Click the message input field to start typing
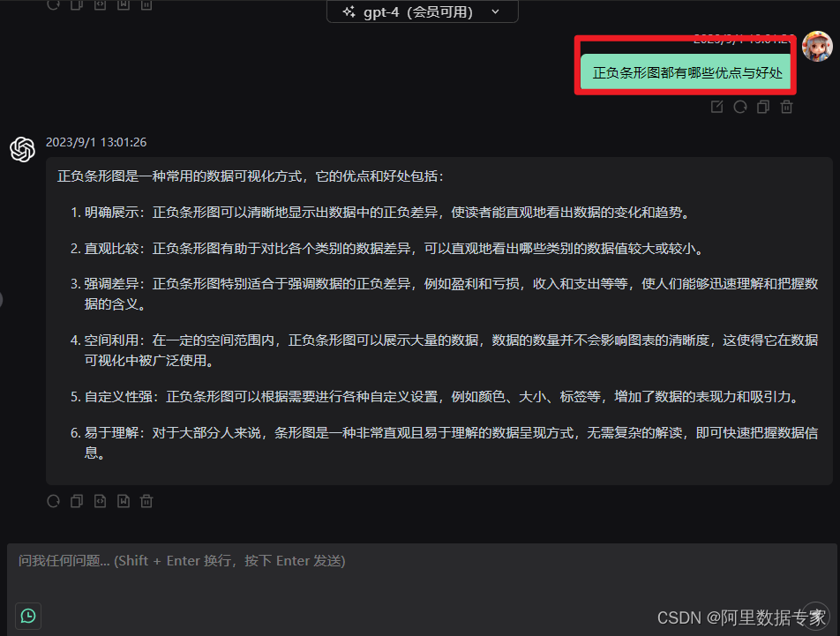The image size is (840, 636). (x=353, y=560)
